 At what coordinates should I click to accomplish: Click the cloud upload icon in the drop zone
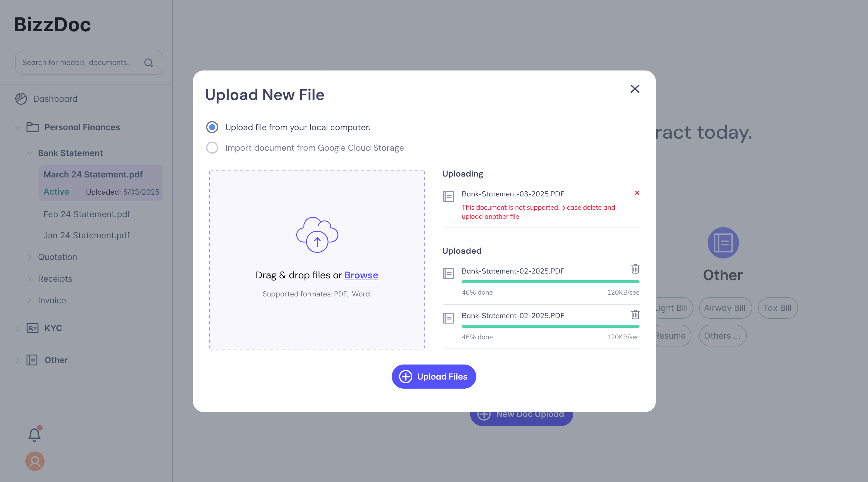(317, 235)
